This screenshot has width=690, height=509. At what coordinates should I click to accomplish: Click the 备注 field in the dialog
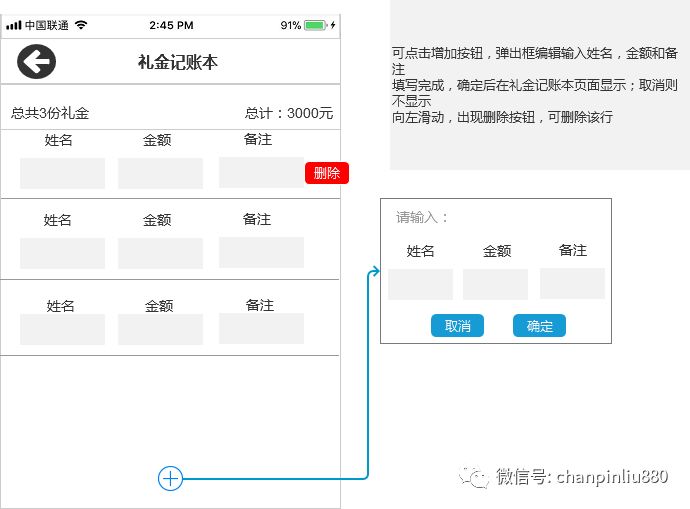pyautogui.click(x=573, y=284)
